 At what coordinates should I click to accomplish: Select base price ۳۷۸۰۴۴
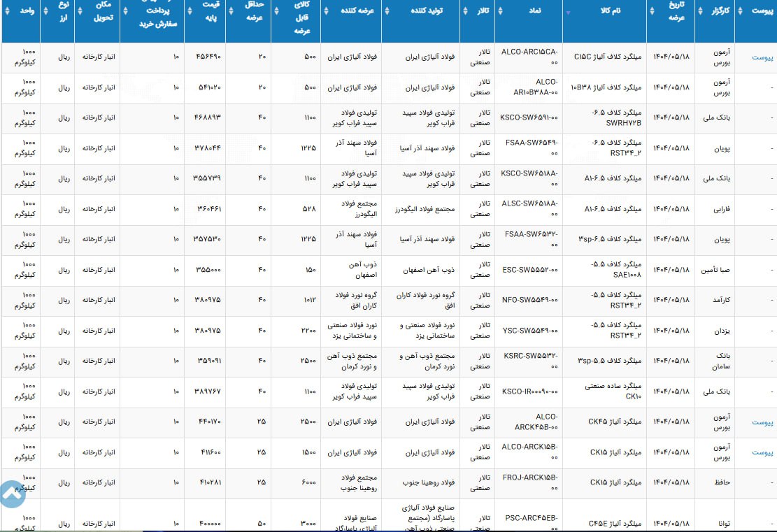(x=207, y=148)
